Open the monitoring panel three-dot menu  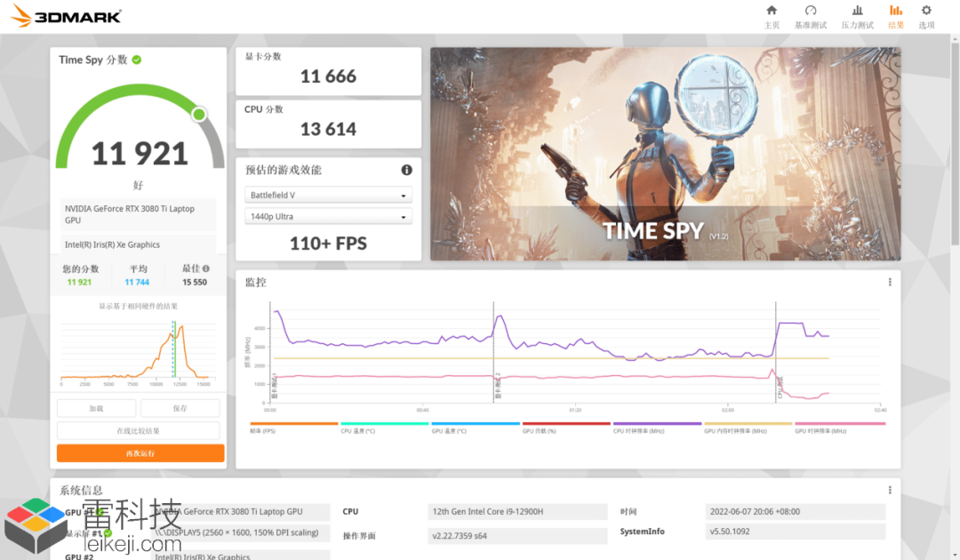(890, 282)
